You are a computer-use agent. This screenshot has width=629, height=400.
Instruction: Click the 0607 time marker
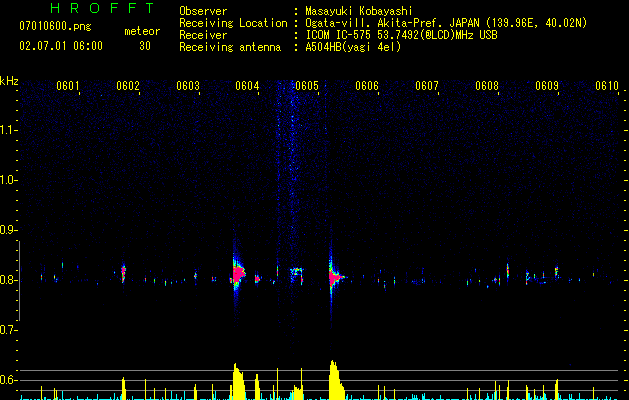427,86
